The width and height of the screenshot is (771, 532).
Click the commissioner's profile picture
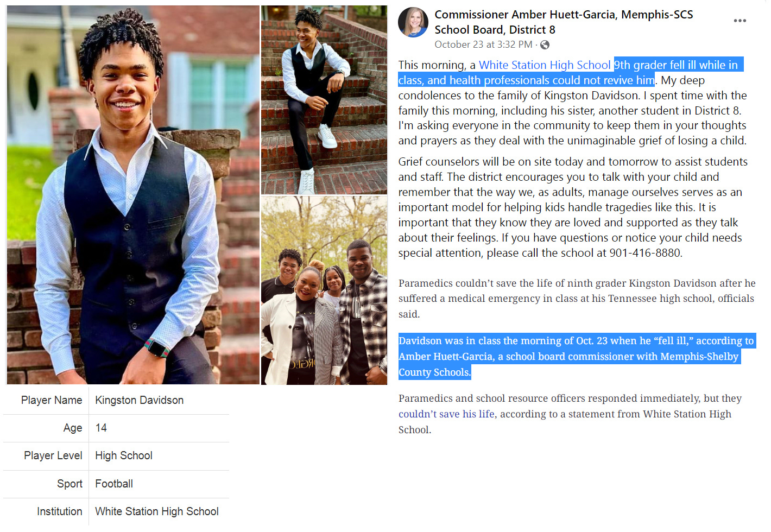coord(413,23)
